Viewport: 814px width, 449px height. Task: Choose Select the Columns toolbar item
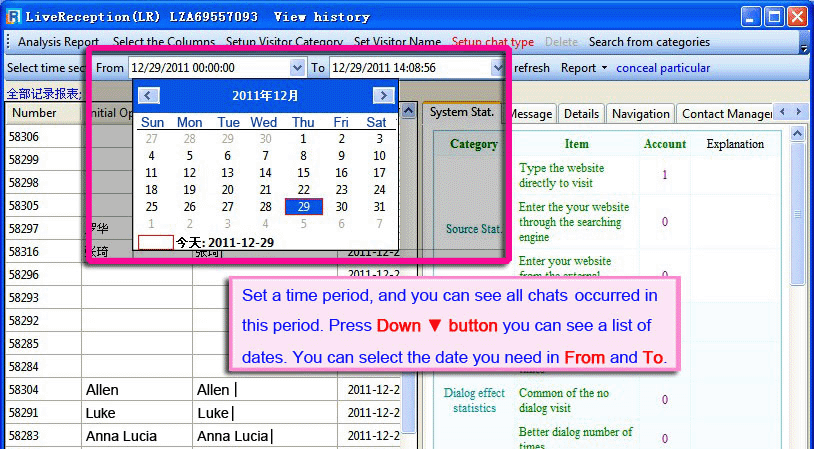pos(164,42)
